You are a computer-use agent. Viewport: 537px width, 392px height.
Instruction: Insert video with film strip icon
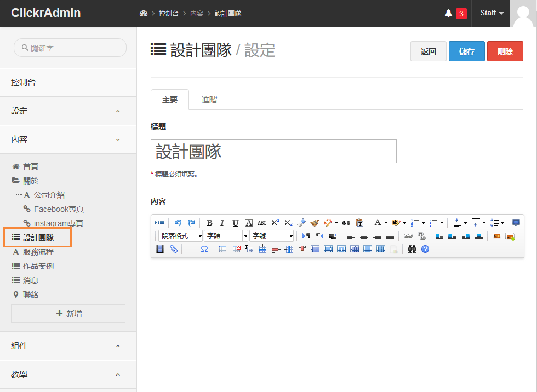[x=160, y=249]
